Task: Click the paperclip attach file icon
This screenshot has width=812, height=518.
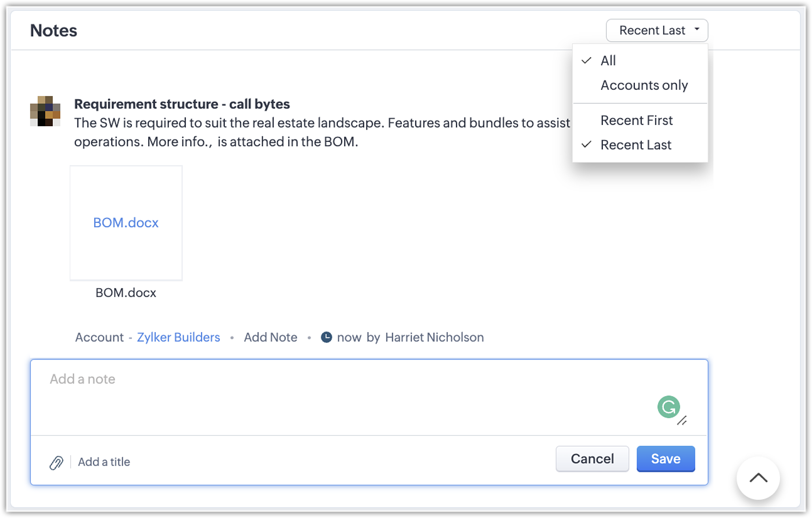Action: (56, 462)
